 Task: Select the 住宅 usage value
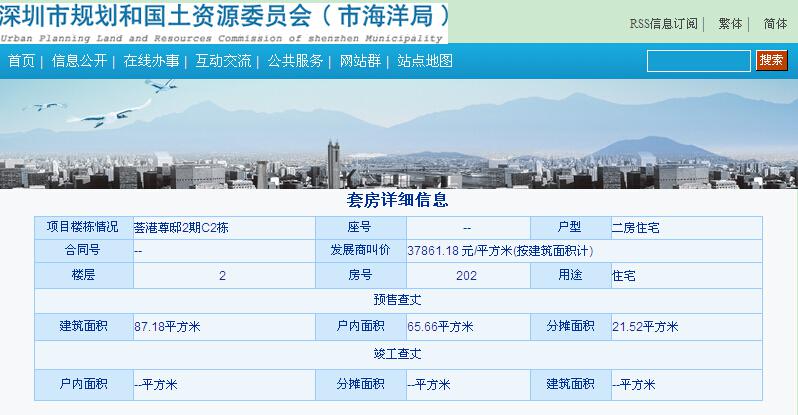[623, 276]
